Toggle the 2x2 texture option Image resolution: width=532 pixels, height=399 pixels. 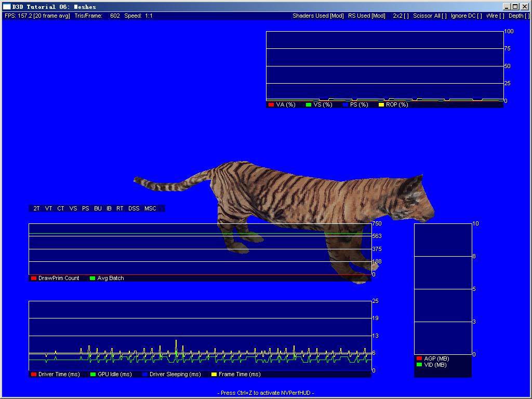[401, 16]
